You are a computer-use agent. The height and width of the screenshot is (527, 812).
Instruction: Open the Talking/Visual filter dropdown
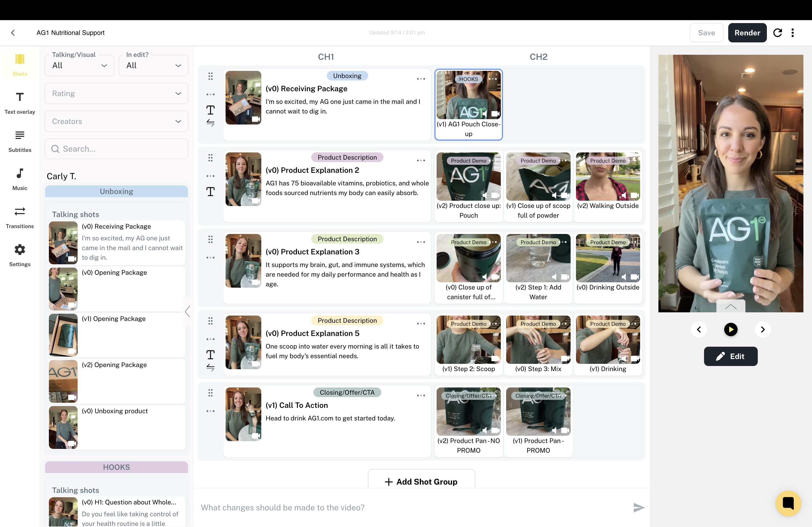click(79, 65)
